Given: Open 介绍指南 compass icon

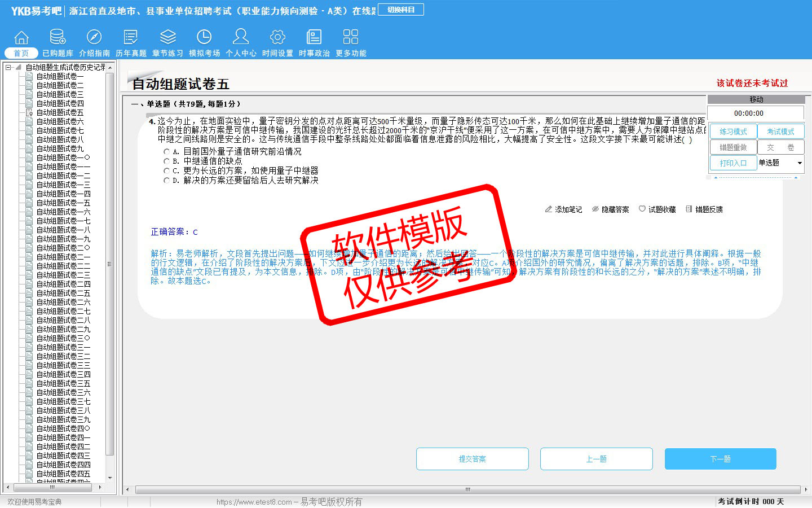Looking at the screenshot, I should pos(94,38).
